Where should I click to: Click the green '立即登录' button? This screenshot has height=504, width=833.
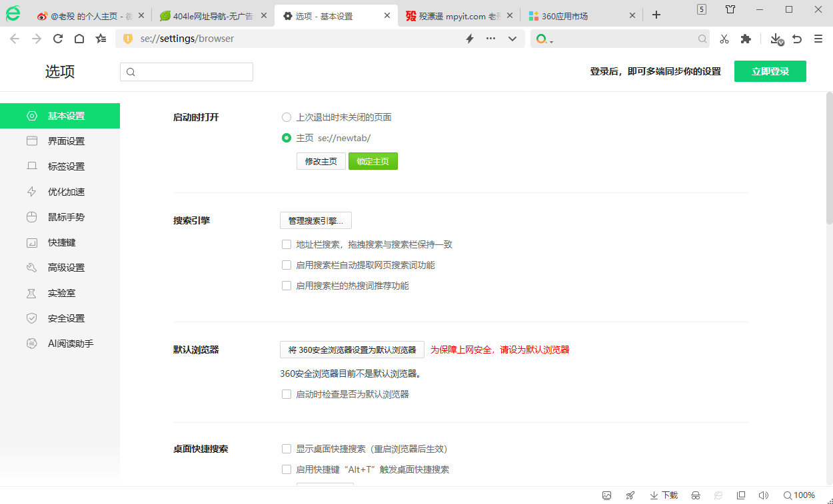(x=770, y=71)
